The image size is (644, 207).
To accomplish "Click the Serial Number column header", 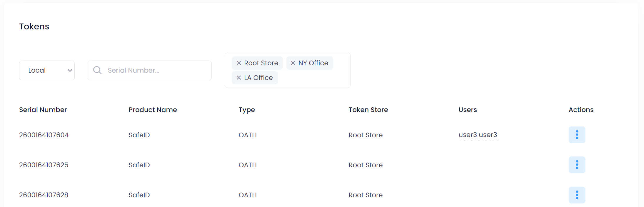I will pyautogui.click(x=43, y=110).
